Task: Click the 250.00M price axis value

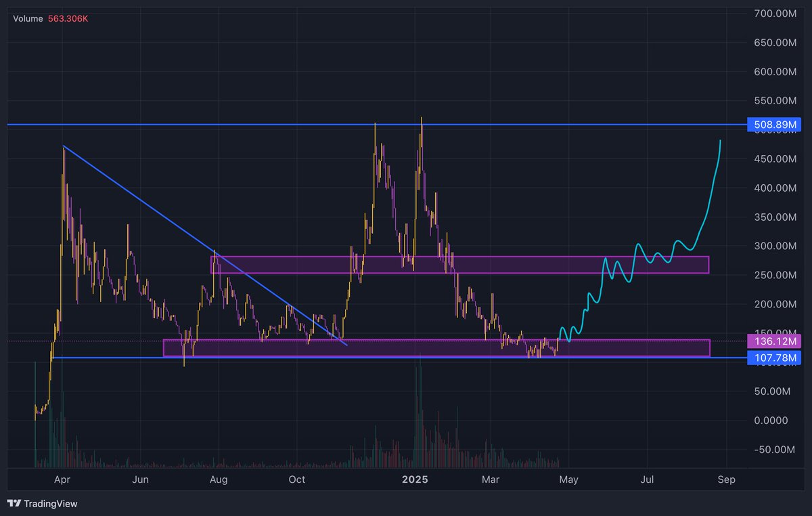Action: [775, 275]
